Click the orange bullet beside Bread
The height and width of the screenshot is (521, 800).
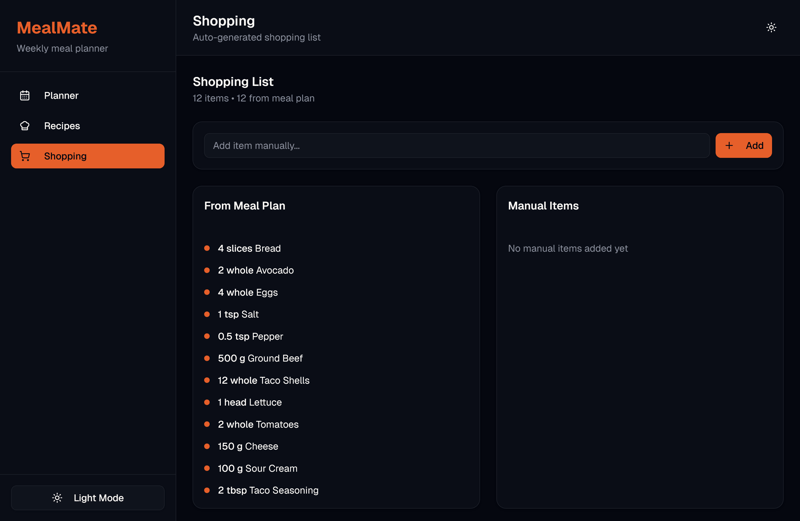(x=207, y=248)
